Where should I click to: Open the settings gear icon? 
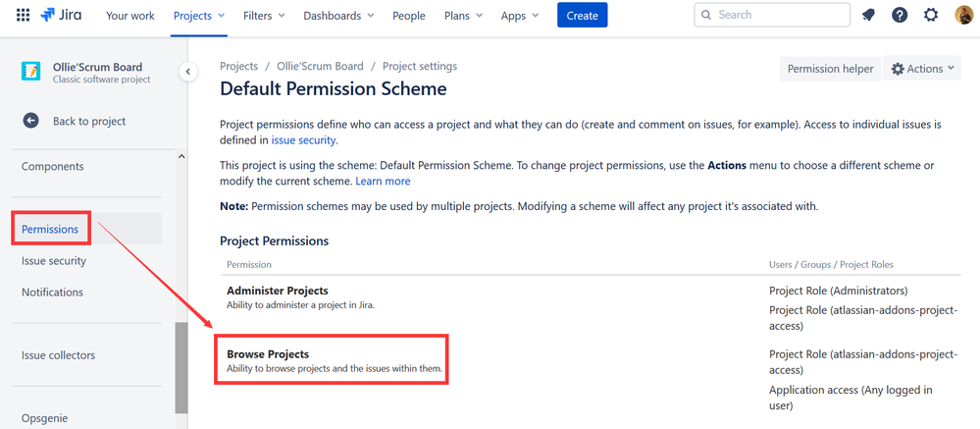coord(931,16)
